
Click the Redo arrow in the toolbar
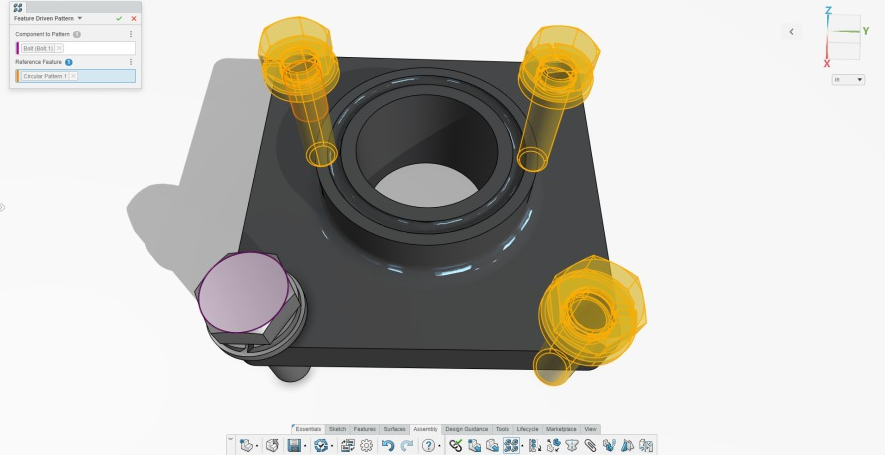click(406, 445)
